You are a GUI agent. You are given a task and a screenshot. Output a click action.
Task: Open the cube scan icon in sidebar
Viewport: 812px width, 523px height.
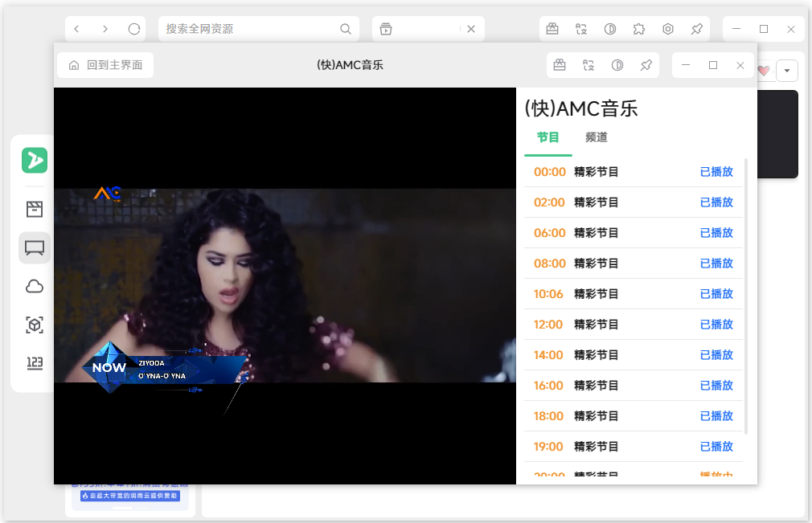click(x=35, y=325)
